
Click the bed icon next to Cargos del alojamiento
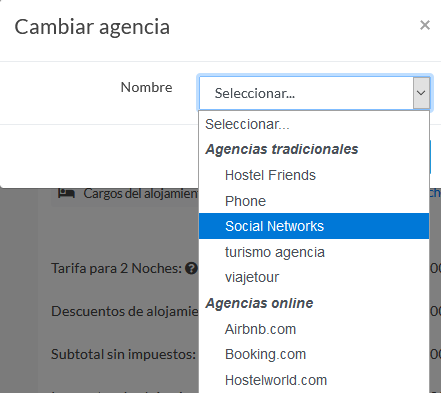click(66, 193)
